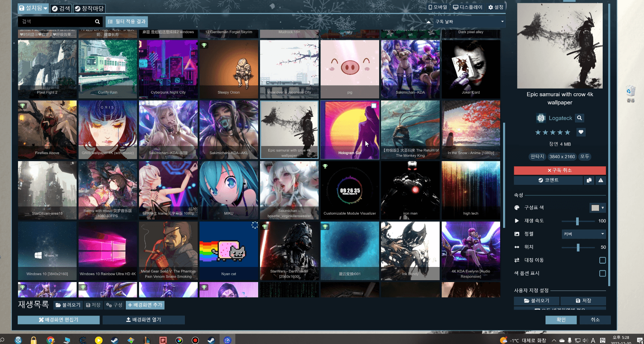Open the notification center in the system tray
The width and height of the screenshot is (644, 344).
click(x=640, y=340)
